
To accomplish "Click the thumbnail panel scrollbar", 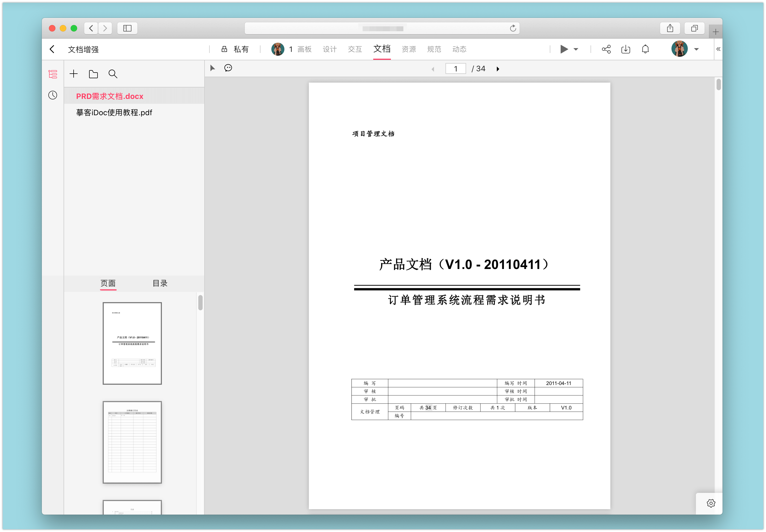I will [200, 303].
